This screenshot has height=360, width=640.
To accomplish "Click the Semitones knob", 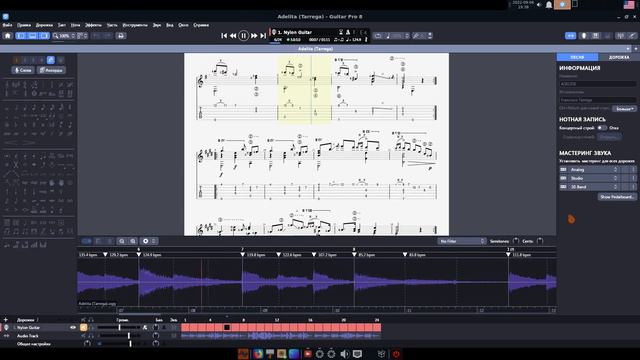I will [x=516, y=241].
